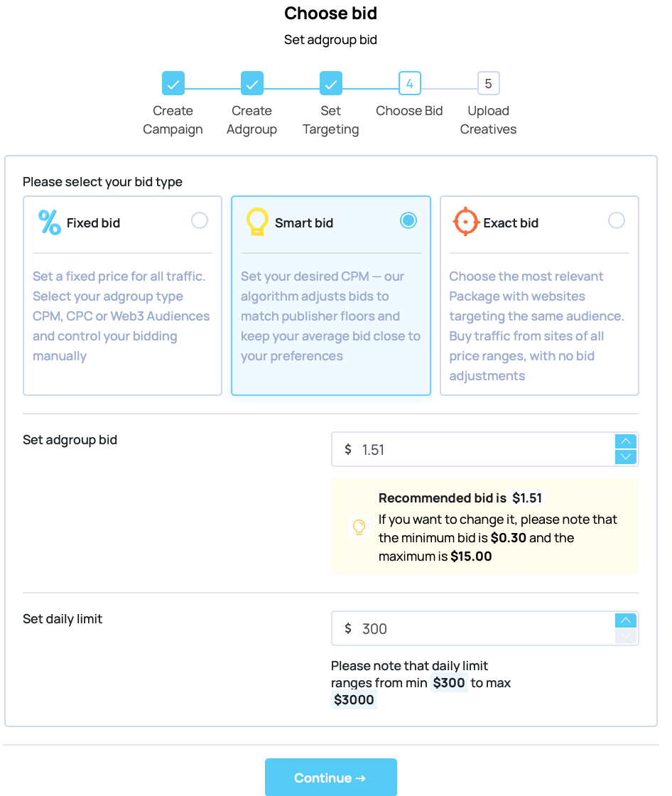Image resolution: width=672 pixels, height=796 pixels.
Task: Click the Set Targeting completed step checkmark
Action: (x=331, y=84)
